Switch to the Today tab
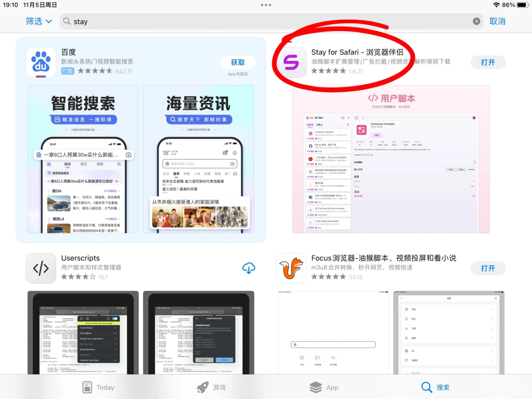This screenshot has width=532, height=399. [x=98, y=387]
